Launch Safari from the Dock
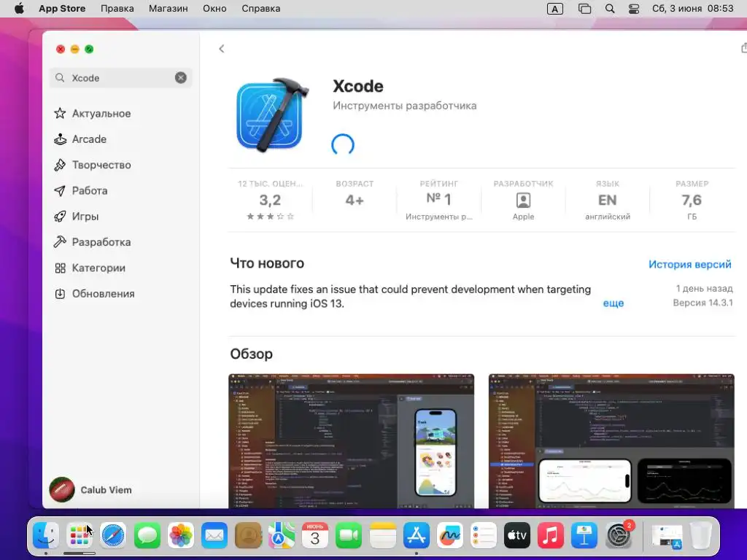 (x=113, y=535)
